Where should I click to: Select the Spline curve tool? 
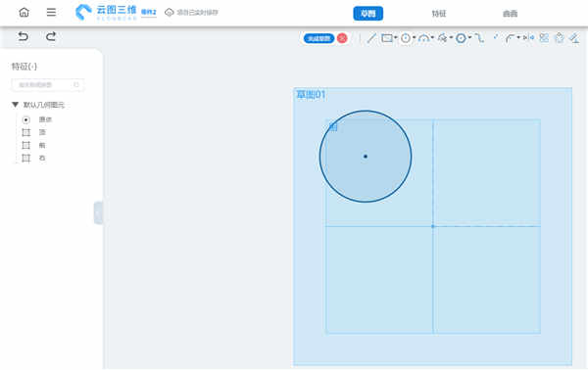click(443, 38)
